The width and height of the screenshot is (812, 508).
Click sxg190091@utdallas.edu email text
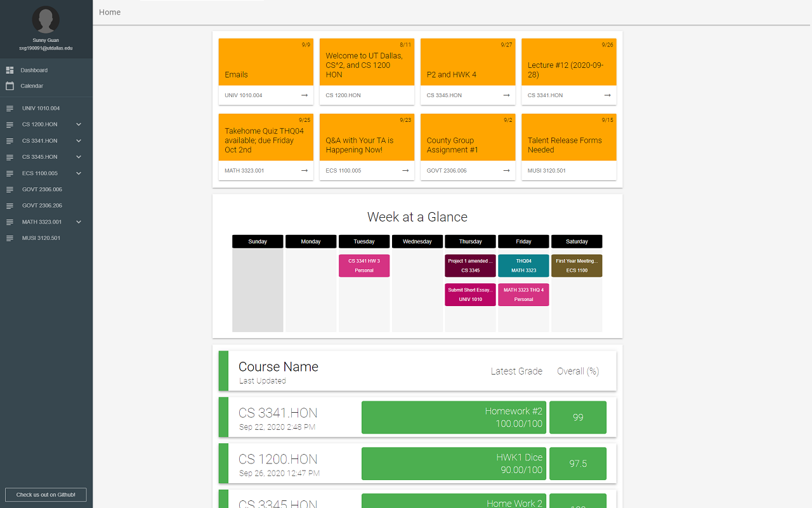[46, 48]
